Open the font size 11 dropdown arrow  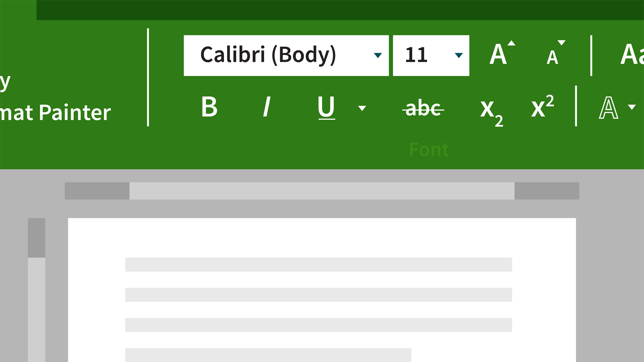point(459,55)
